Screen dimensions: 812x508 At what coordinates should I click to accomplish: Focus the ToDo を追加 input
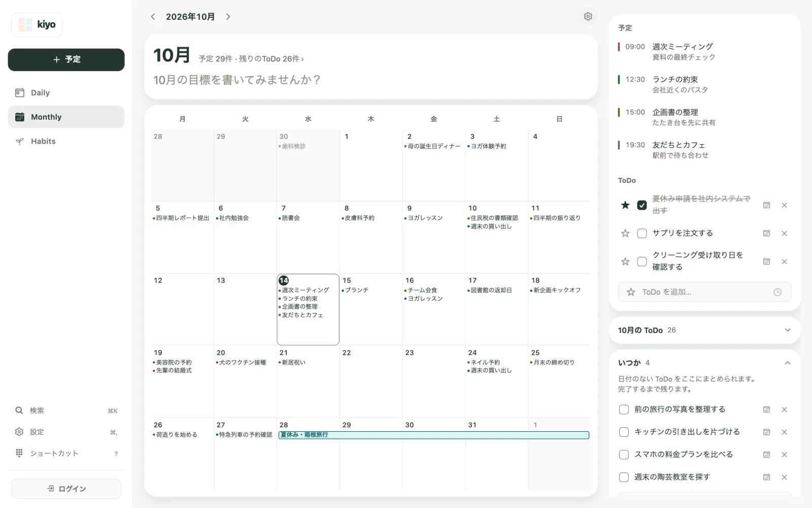[704, 292]
